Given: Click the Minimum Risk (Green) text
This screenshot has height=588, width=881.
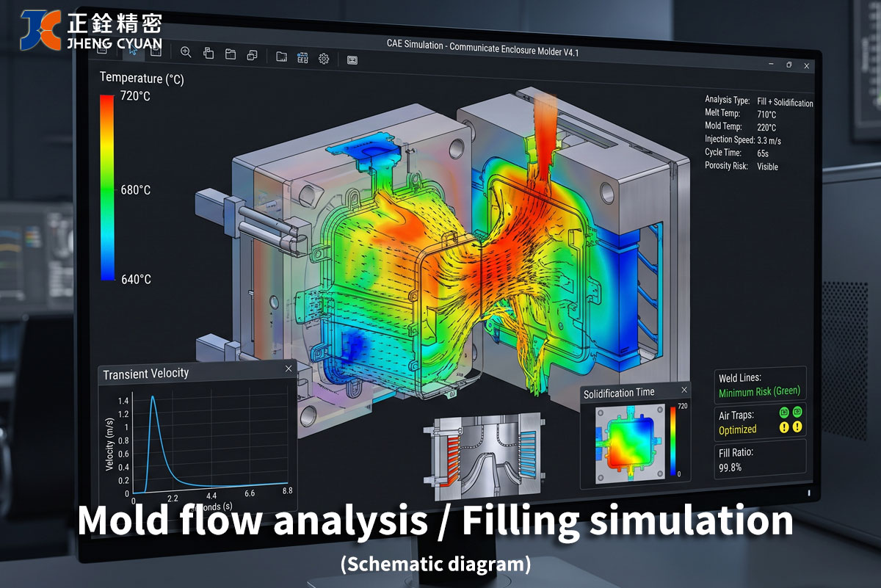Looking at the screenshot, I should pos(760,391).
